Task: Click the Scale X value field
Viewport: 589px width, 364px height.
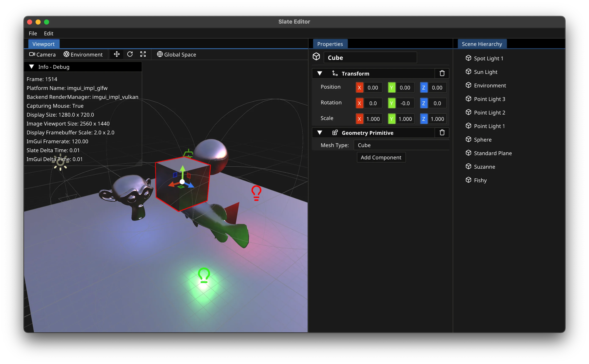Action: pyautogui.click(x=373, y=119)
